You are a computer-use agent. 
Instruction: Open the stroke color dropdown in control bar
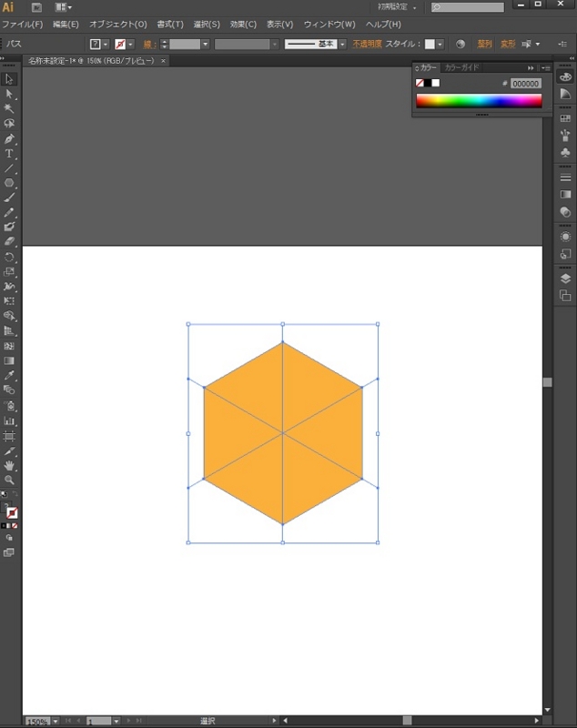click(x=130, y=44)
